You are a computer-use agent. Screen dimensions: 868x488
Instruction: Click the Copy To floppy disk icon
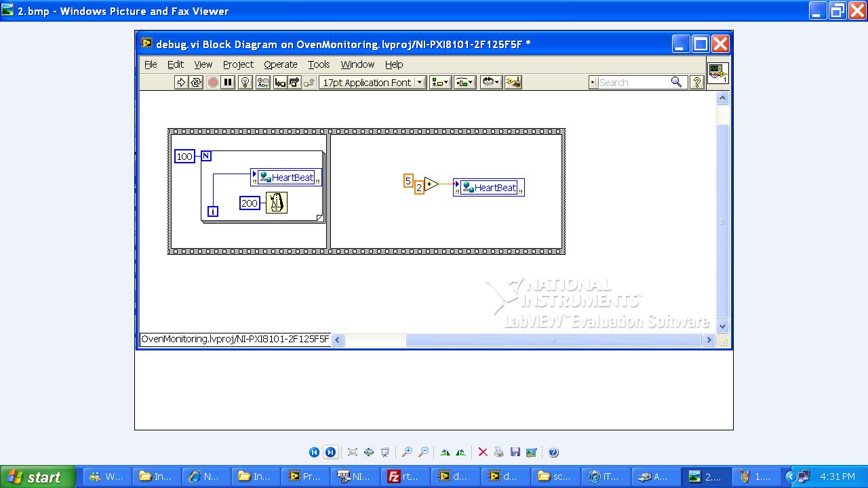coord(515,452)
